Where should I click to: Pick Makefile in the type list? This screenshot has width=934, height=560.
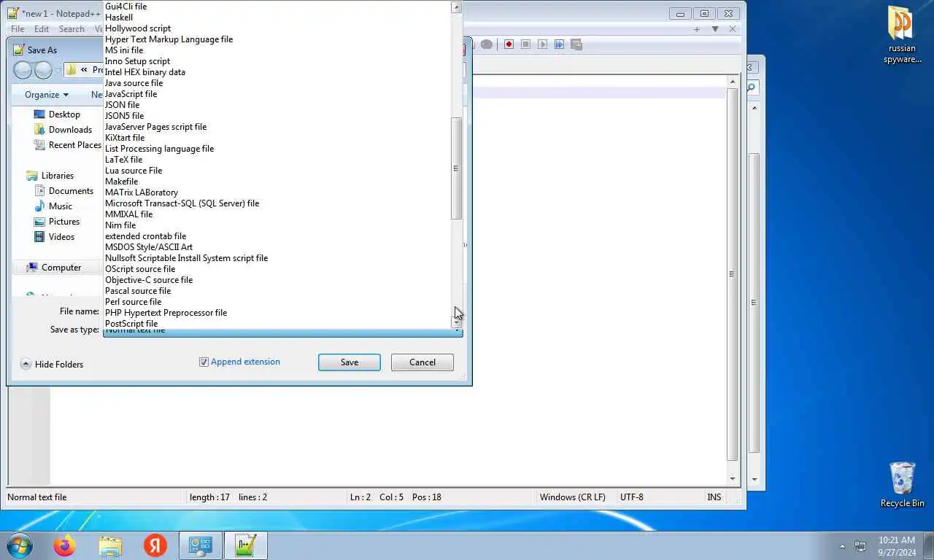(121, 182)
